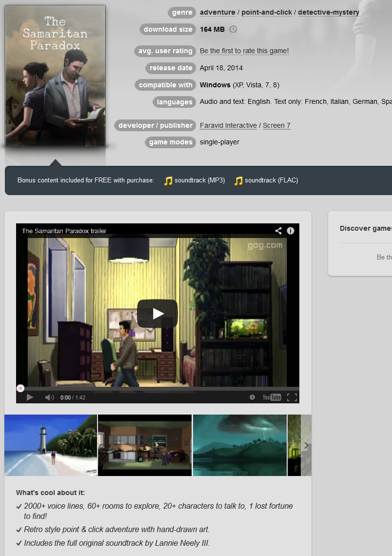
Task: Click the Watch Later clock icon in player
Action: tap(252, 397)
